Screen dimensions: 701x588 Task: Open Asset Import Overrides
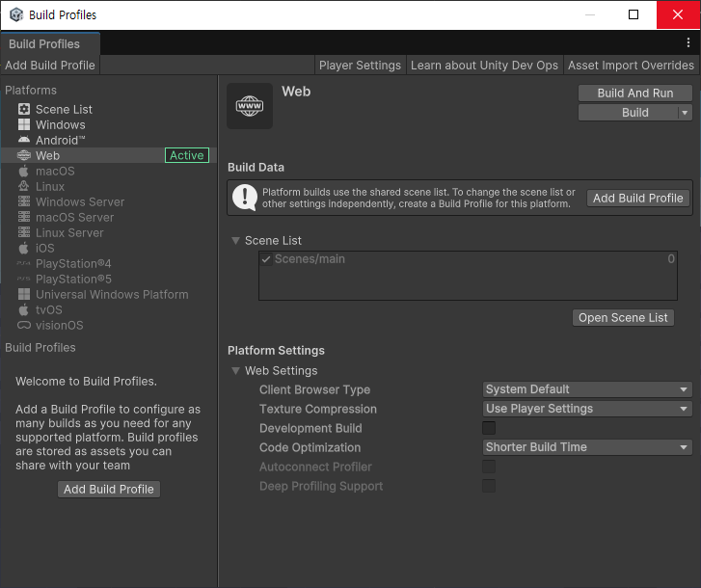click(631, 66)
